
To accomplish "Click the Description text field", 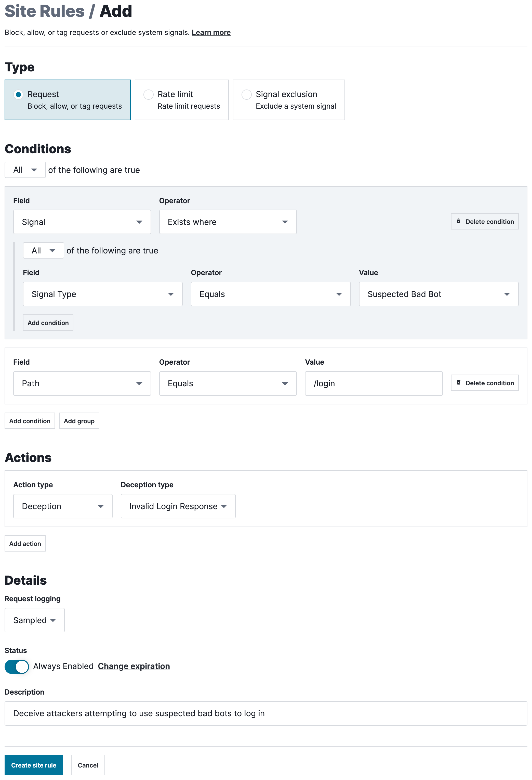I will point(266,713).
